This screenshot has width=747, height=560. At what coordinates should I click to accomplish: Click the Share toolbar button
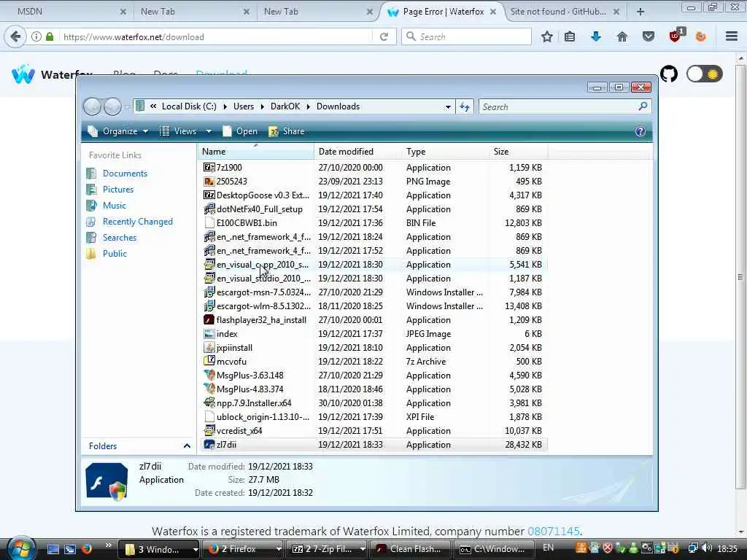click(x=287, y=131)
